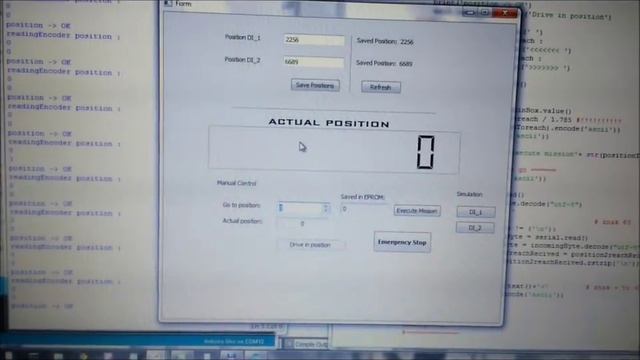This screenshot has width=640, height=360.
Task: Click the Drive in position status field
Action: pos(311,245)
